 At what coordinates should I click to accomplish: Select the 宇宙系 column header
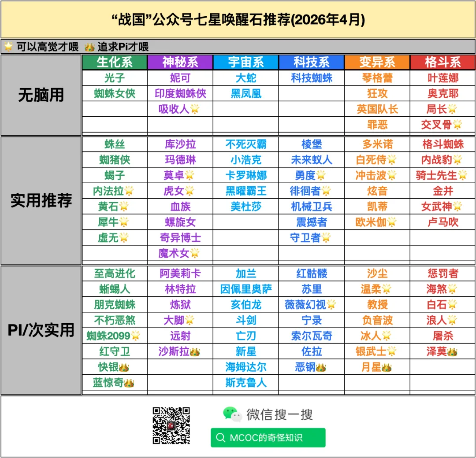(246, 62)
